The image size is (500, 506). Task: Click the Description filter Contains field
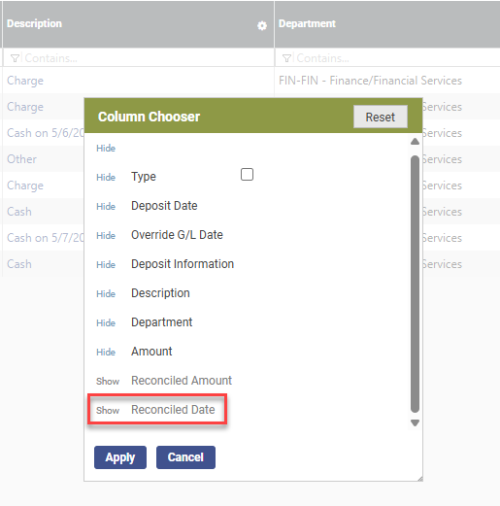point(139,58)
